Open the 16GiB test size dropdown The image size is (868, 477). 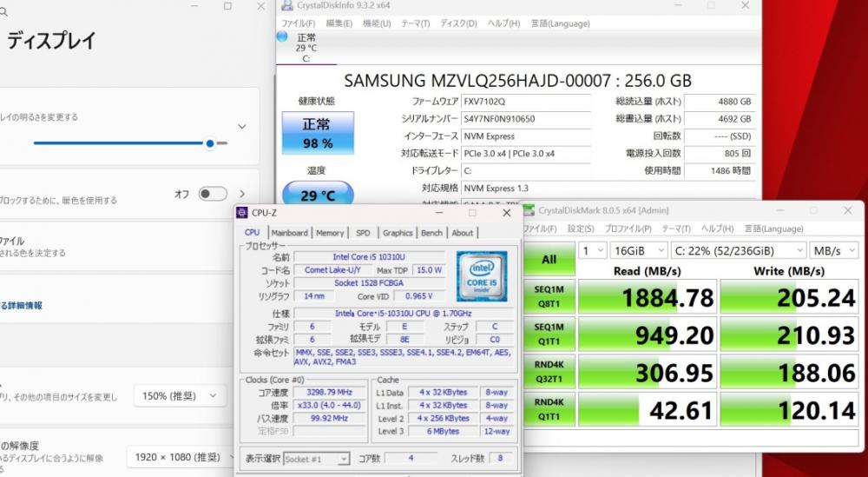coord(639,250)
